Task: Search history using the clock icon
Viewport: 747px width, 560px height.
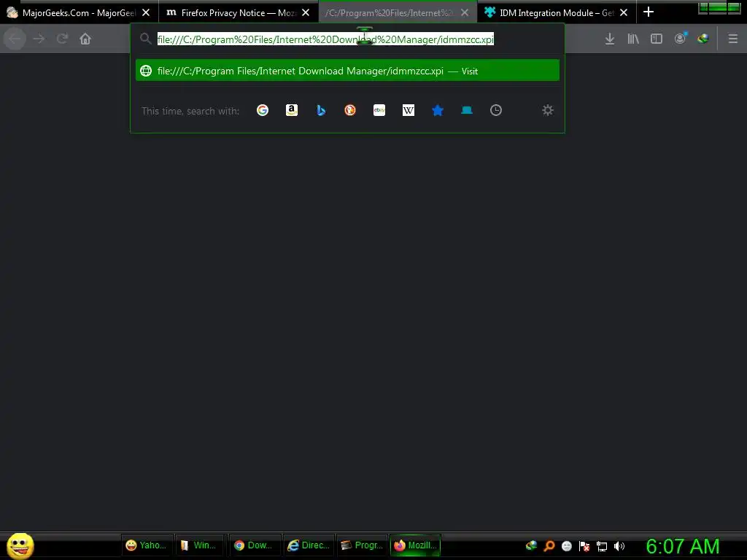Action: click(x=496, y=111)
